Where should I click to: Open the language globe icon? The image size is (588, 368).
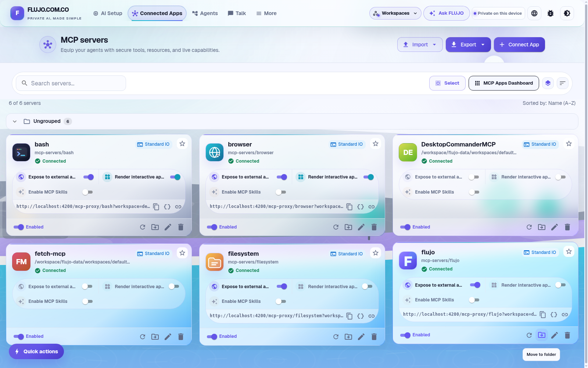pos(534,13)
